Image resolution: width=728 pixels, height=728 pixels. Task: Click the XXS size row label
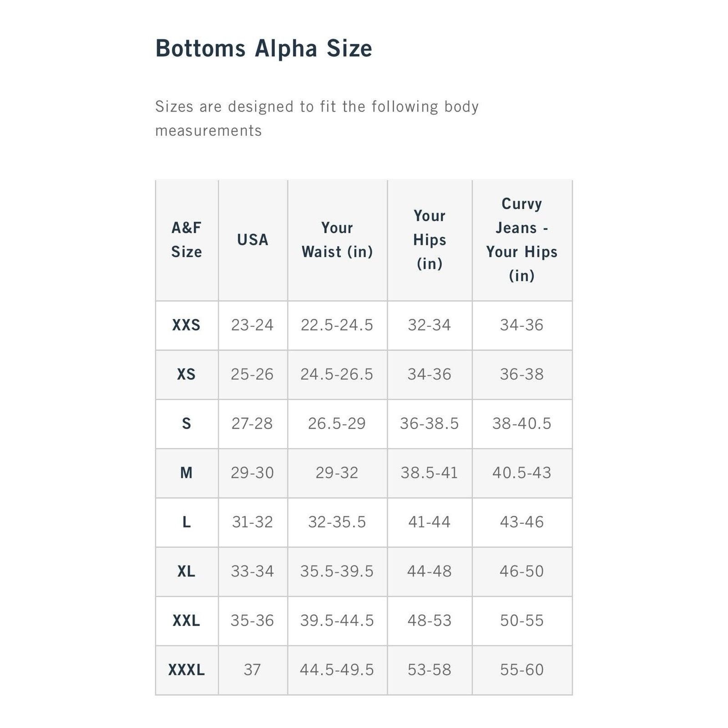[x=187, y=325]
